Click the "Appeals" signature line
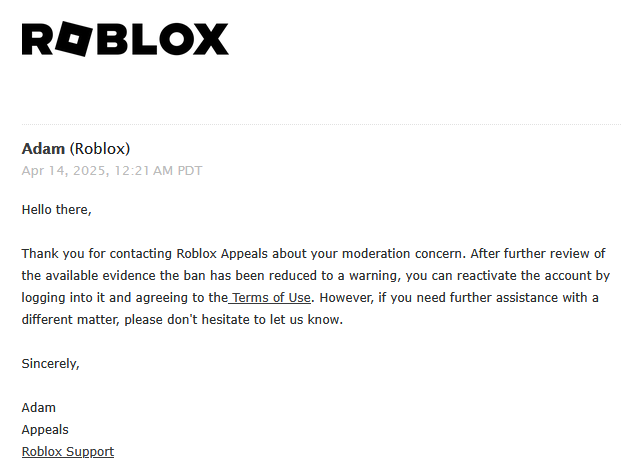 pos(45,430)
